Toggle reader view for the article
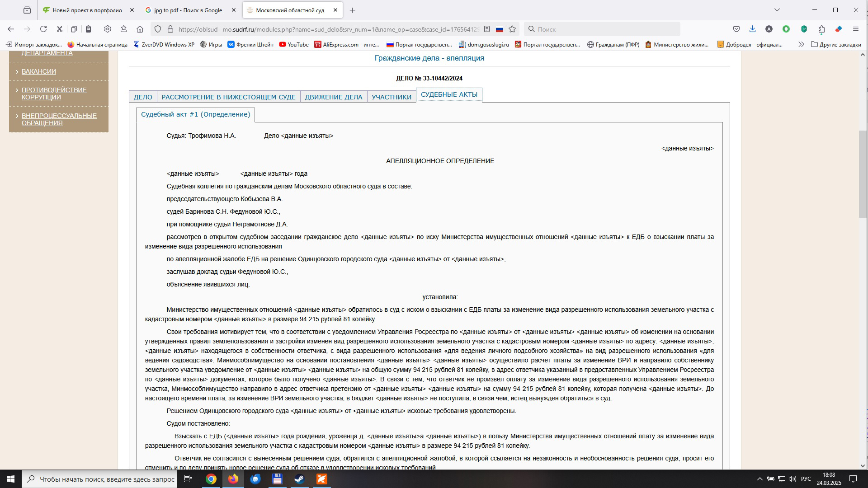The width and height of the screenshot is (868, 488). tap(486, 29)
